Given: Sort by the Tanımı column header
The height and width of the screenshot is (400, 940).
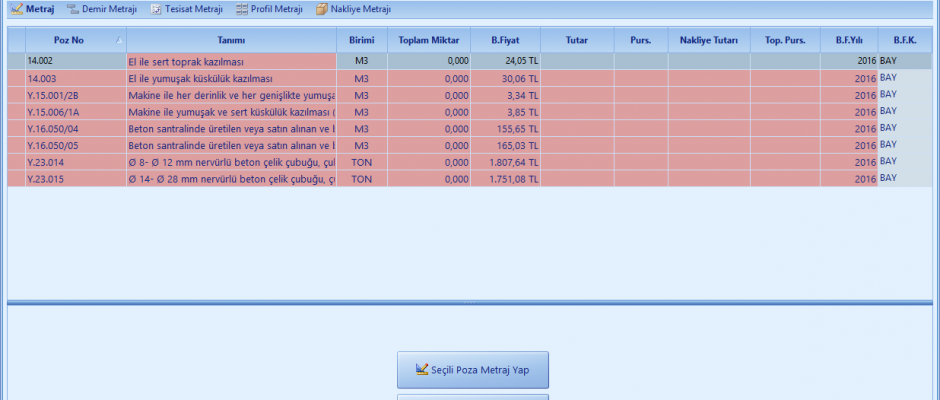Looking at the screenshot, I should click(x=231, y=40).
